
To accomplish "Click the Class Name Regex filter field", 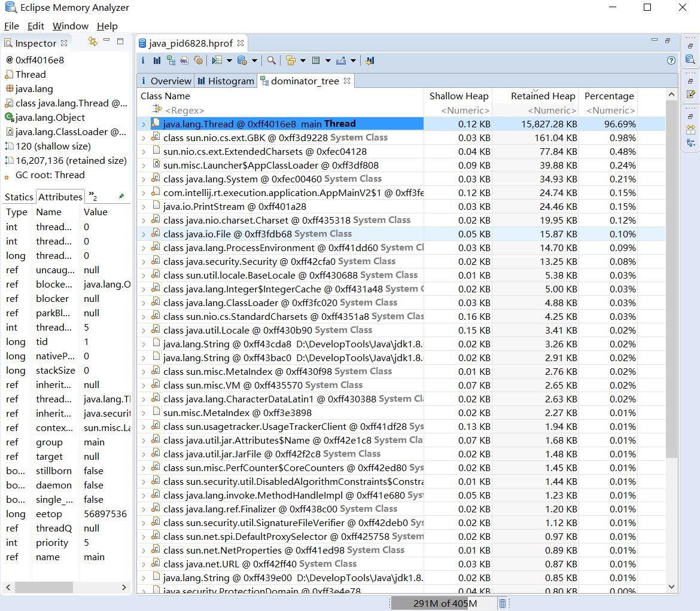I will pyautogui.click(x=281, y=110).
